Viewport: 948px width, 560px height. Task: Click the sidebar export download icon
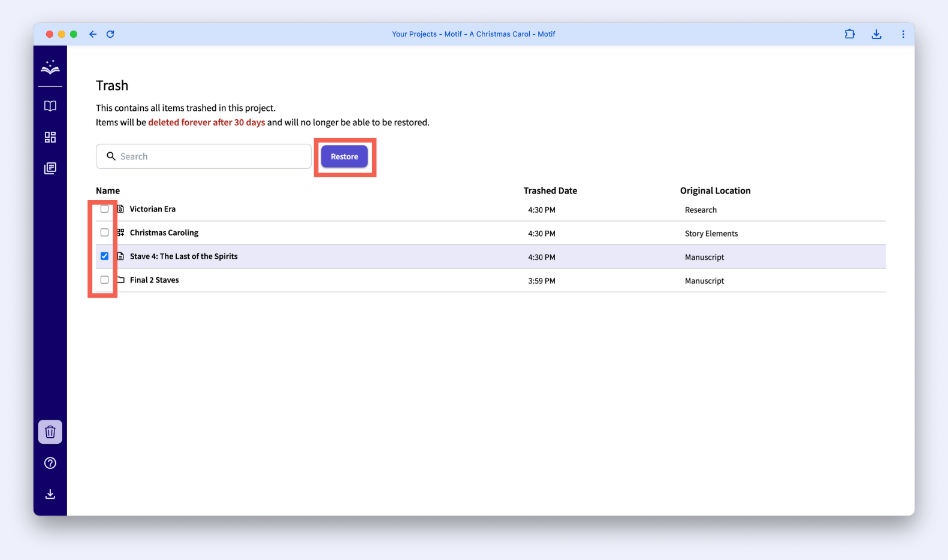(x=50, y=494)
